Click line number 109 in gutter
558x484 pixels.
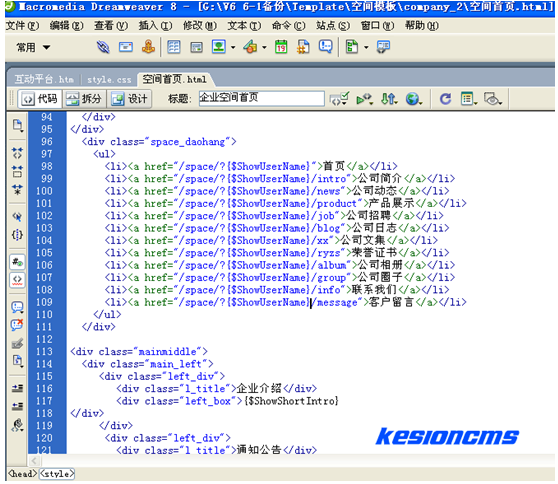[44, 302]
